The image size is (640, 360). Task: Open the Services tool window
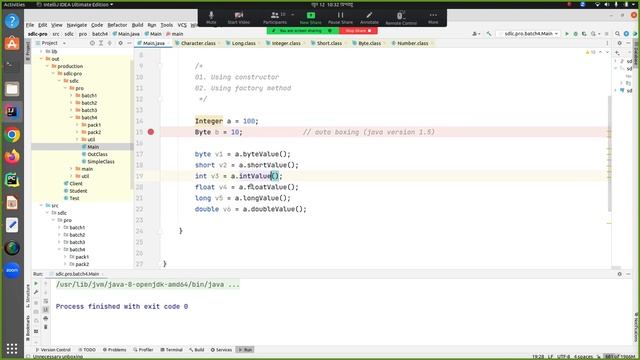tap(222, 350)
